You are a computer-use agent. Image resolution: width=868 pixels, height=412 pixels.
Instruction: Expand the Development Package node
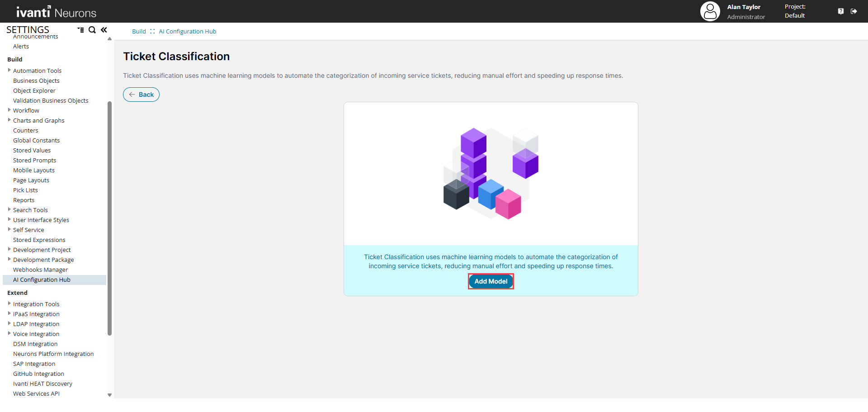9,259
